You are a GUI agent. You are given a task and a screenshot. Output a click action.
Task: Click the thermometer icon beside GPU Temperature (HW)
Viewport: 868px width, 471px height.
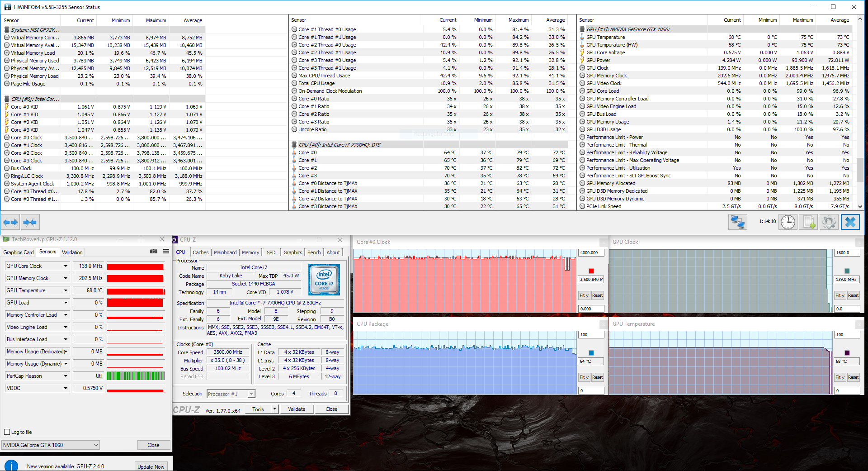click(582, 45)
